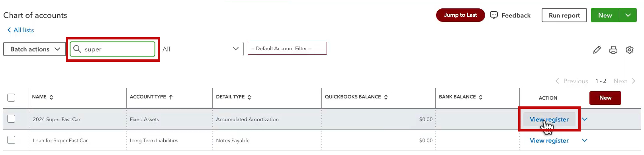Sort by Detail Type column arrows
The width and height of the screenshot is (644, 155).
coord(249,97)
